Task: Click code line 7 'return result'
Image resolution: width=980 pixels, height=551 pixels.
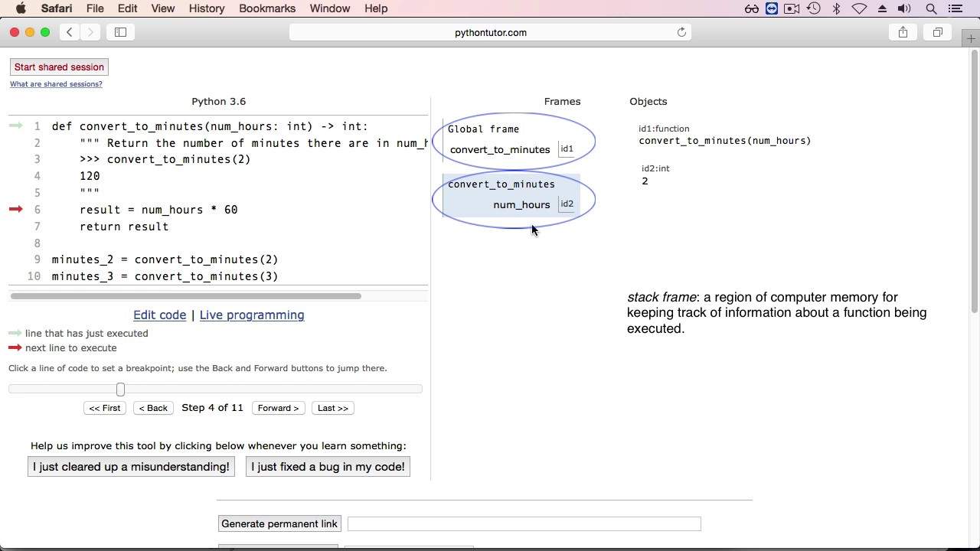Action: tap(124, 227)
